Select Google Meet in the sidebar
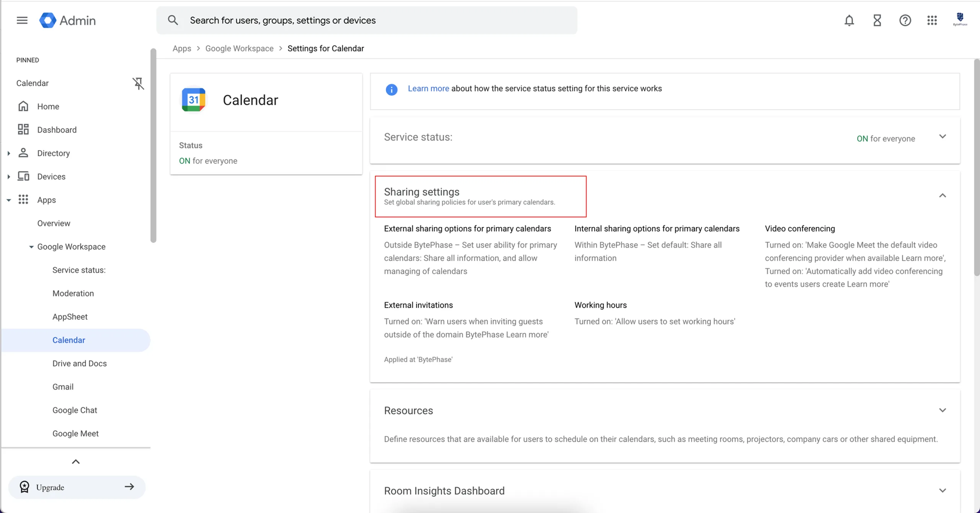 coord(75,433)
